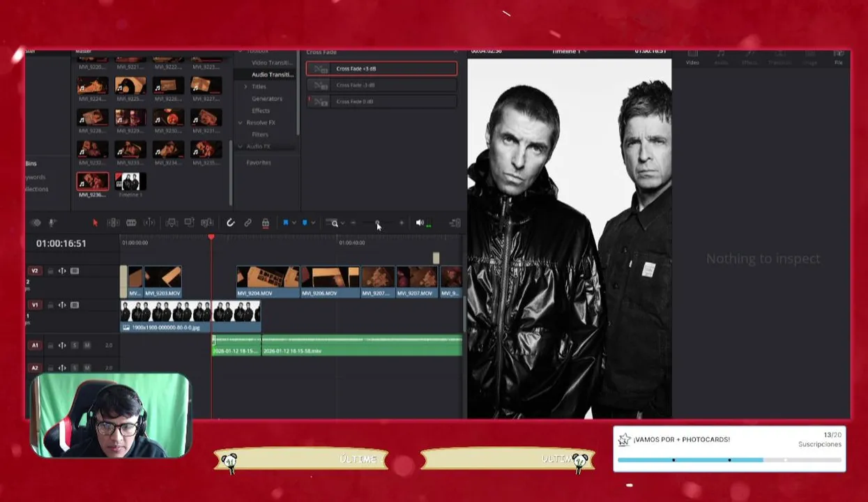The height and width of the screenshot is (502, 868).
Task: Select the MVI_9206.MOV clip on V2
Action: tap(330, 282)
